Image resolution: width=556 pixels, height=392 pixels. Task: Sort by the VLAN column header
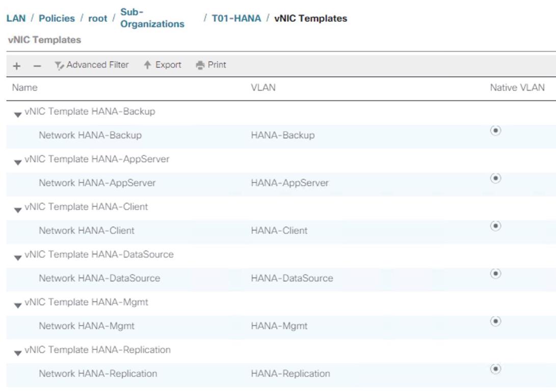click(263, 88)
